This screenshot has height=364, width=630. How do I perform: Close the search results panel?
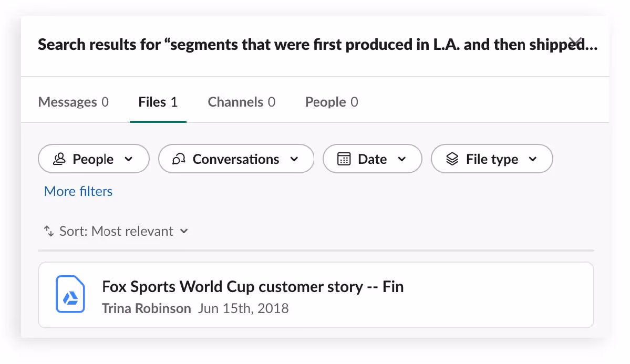coord(575,41)
